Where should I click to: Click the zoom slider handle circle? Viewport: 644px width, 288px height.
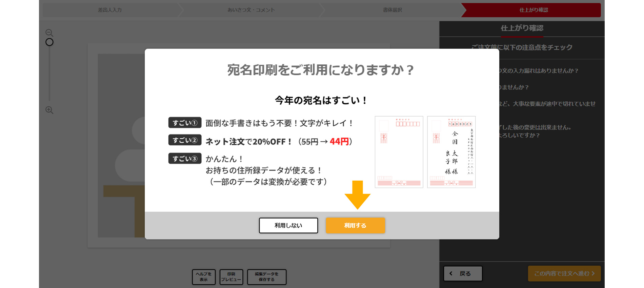(x=49, y=42)
